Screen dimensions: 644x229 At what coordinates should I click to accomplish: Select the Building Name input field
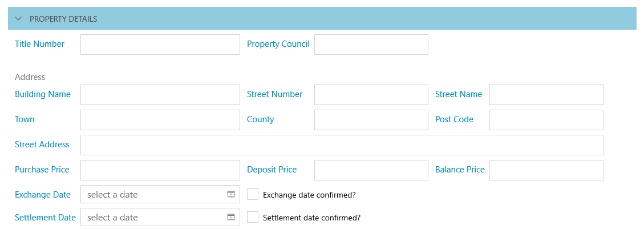click(x=160, y=95)
